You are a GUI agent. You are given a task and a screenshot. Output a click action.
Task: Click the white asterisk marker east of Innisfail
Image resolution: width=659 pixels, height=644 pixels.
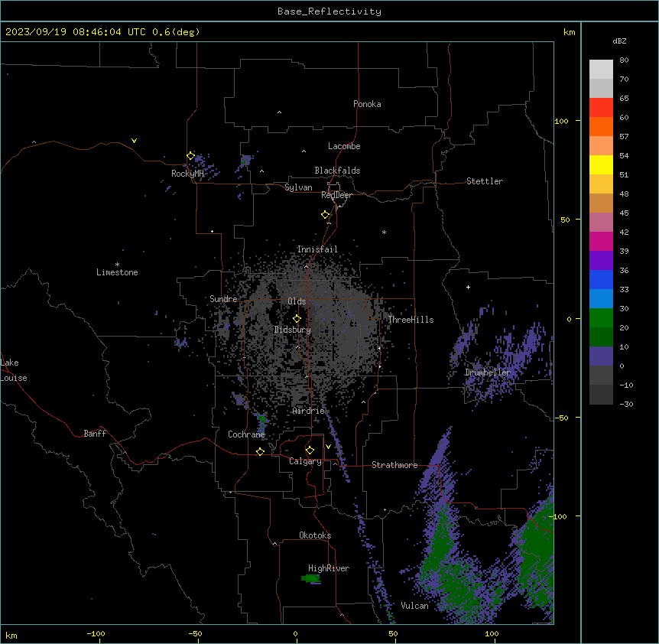(384, 232)
